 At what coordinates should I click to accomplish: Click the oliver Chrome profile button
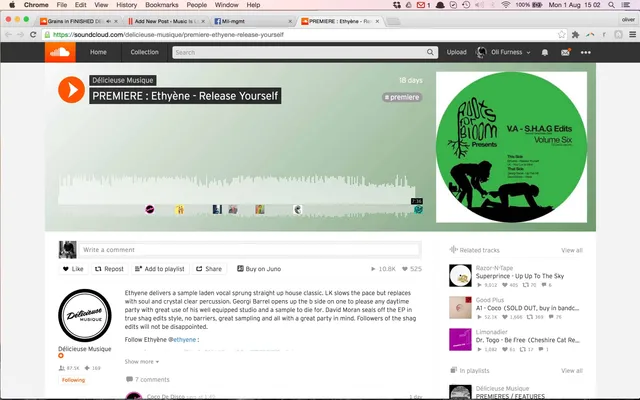click(629, 20)
